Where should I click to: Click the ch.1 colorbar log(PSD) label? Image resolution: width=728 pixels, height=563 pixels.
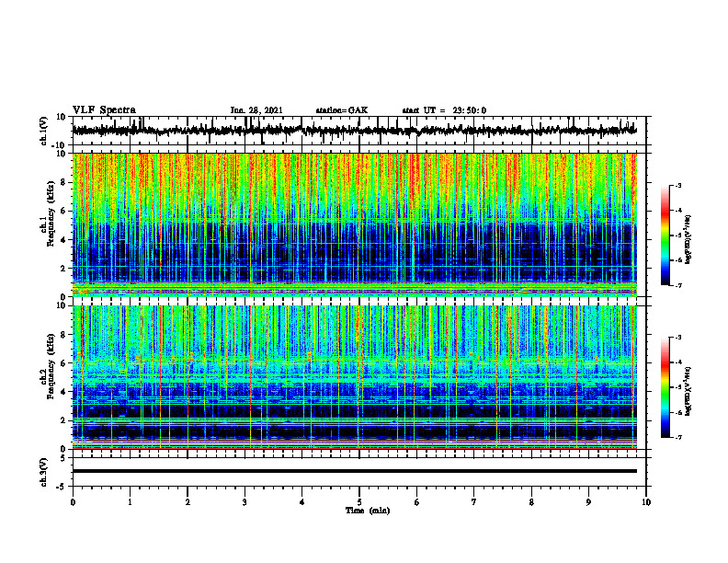(688, 240)
